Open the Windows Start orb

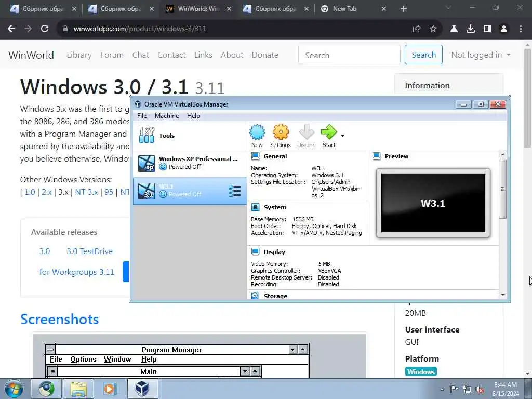click(14, 389)
